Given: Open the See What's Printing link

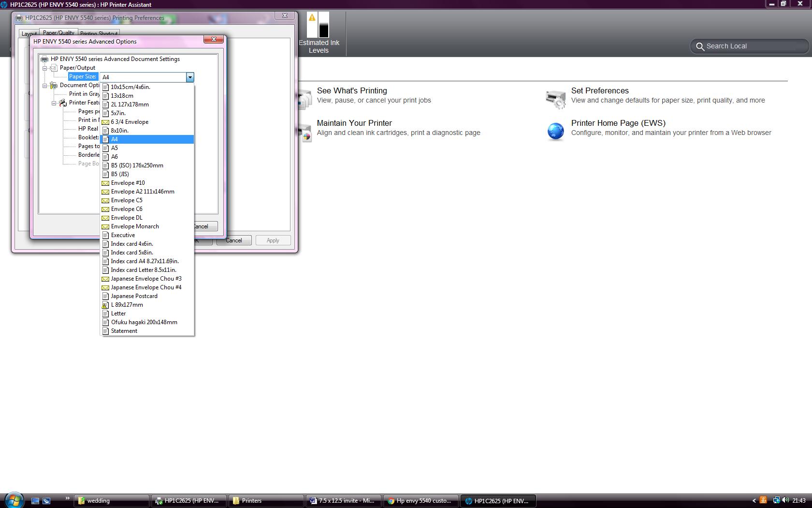Looking at the screenshot, I should 352,90.
